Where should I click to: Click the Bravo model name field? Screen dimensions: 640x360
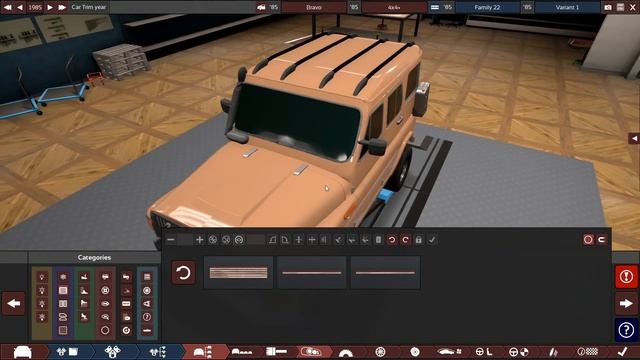click(313, 7)
